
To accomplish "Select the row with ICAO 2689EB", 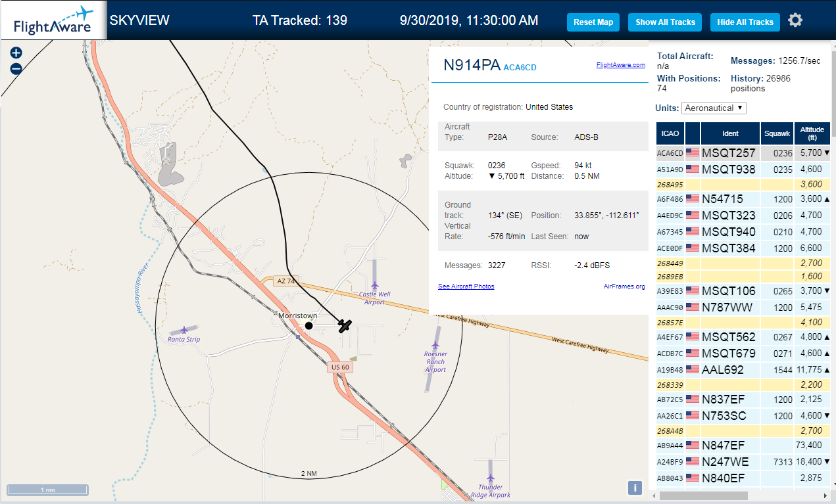I will click(x=743, y=276).
